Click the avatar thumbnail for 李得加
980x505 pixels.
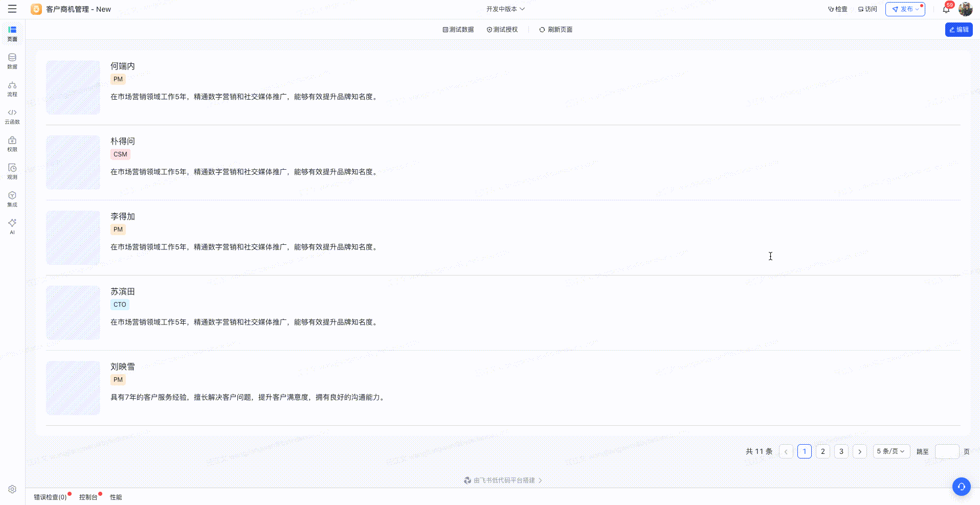73,238
